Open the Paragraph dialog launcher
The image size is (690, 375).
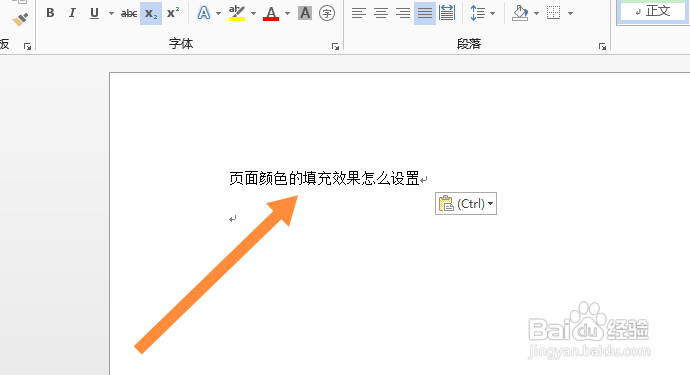coord(602,46)
